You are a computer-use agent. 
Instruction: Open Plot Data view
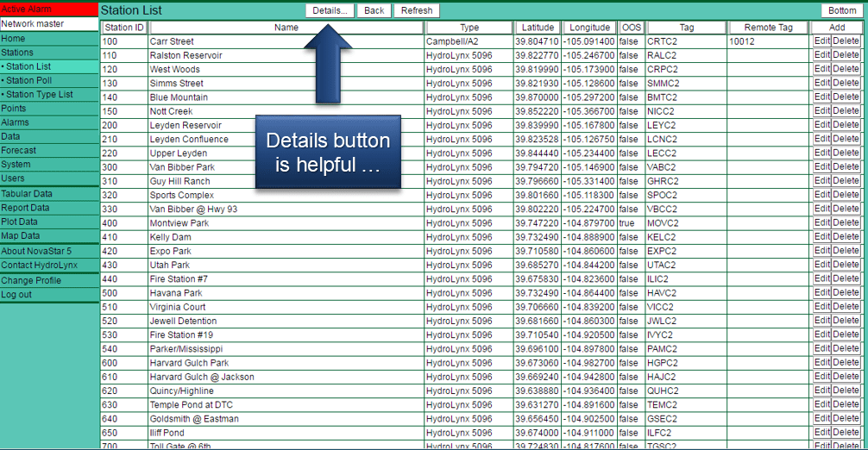coord(49,222)
